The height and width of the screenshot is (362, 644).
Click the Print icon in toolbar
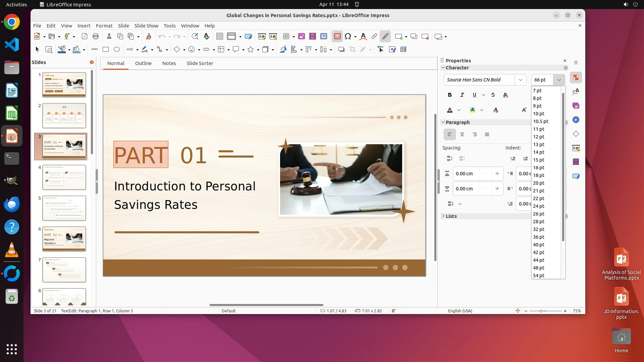tap(96, 37)
